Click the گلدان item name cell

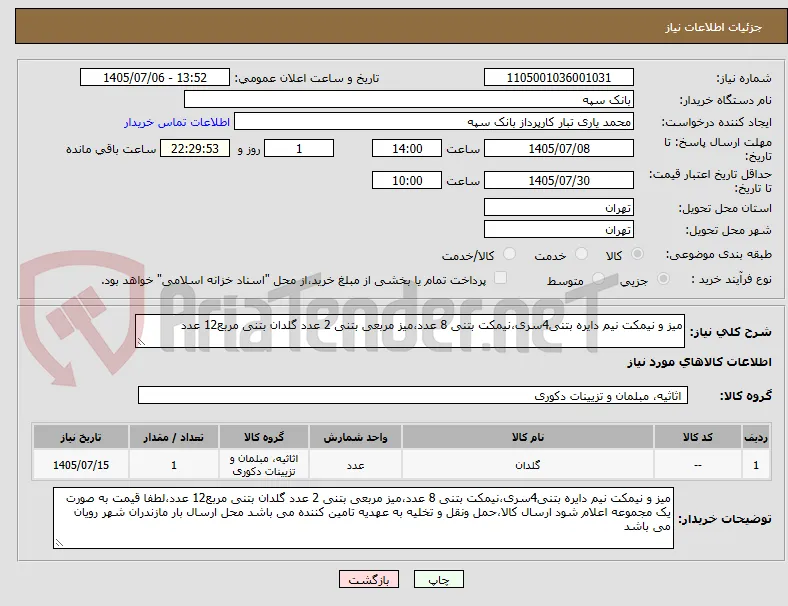[528, 465]
